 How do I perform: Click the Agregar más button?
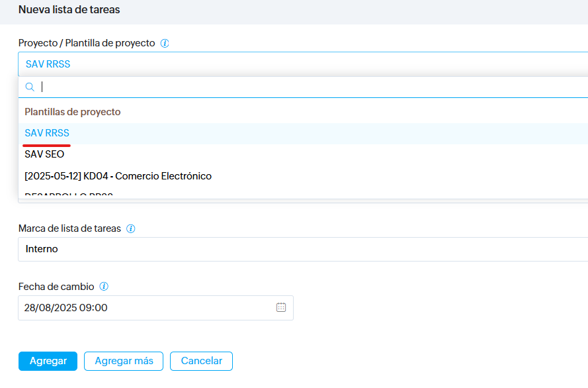click(124, 361)
